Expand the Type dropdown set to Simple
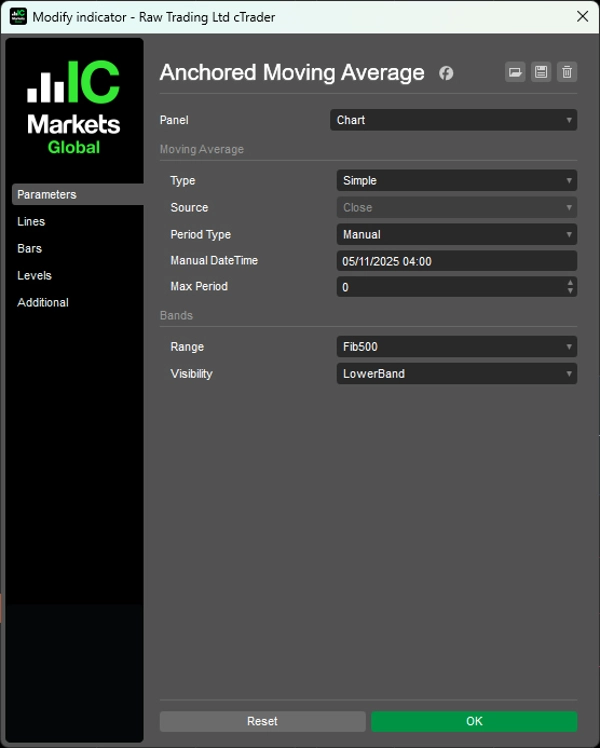 click(457, 181)
